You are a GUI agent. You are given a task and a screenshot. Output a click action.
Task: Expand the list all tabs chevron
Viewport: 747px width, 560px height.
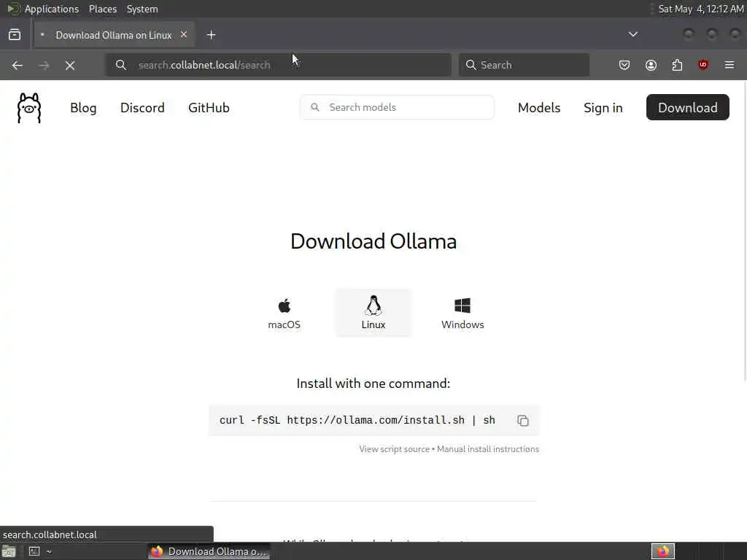tap(633, 34)
